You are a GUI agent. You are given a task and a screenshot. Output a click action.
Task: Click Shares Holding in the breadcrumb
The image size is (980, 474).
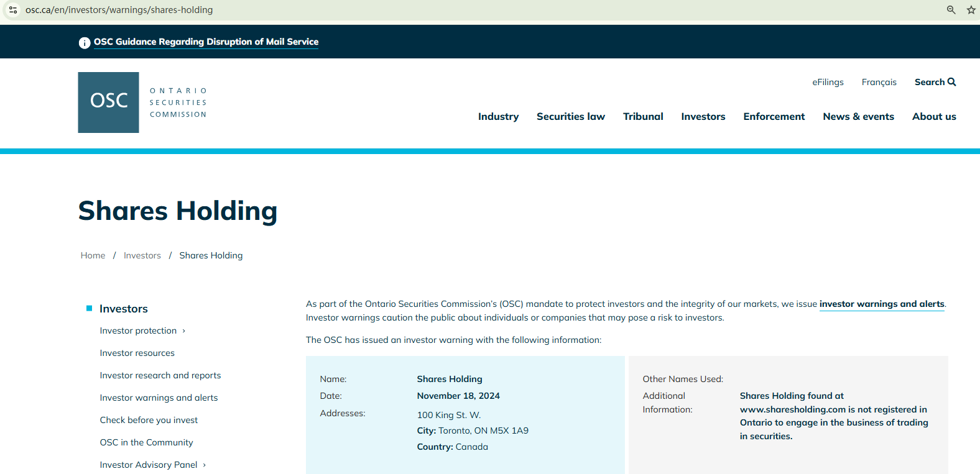point(211,255)
